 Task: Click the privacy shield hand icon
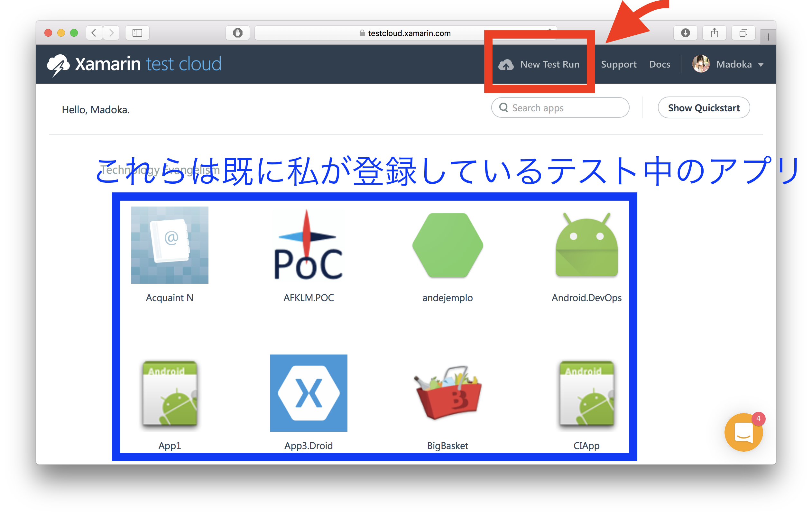click(x=238, y=33)
